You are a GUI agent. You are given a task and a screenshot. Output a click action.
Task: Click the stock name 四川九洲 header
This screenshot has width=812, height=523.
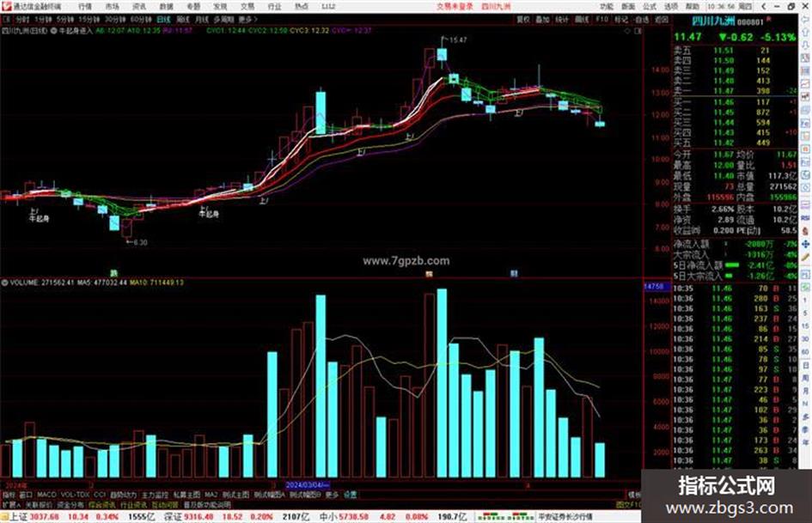coord(713,21)
